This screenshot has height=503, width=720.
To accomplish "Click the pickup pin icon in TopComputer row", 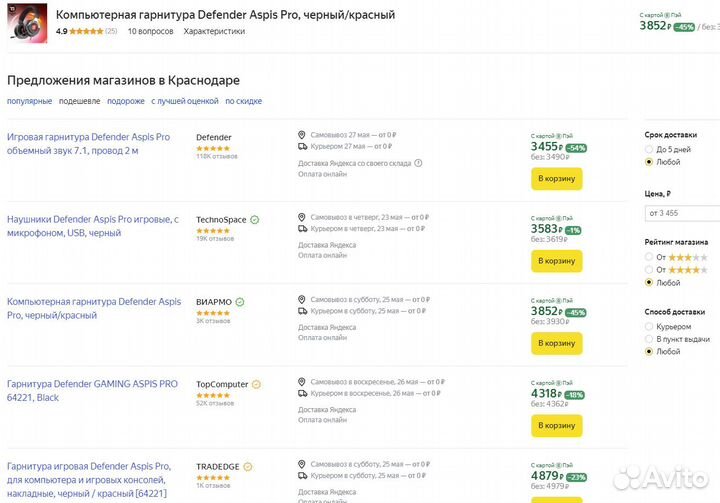I will (302, 381).
